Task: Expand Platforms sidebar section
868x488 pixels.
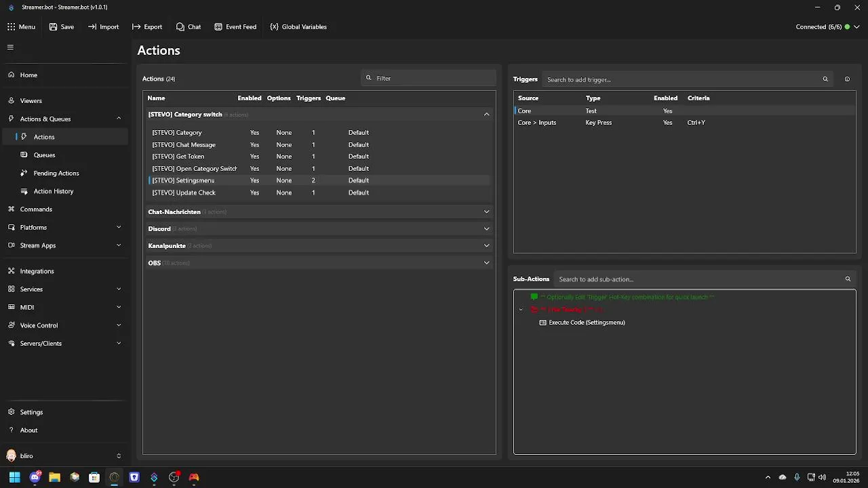Action: tap(64, 228)
